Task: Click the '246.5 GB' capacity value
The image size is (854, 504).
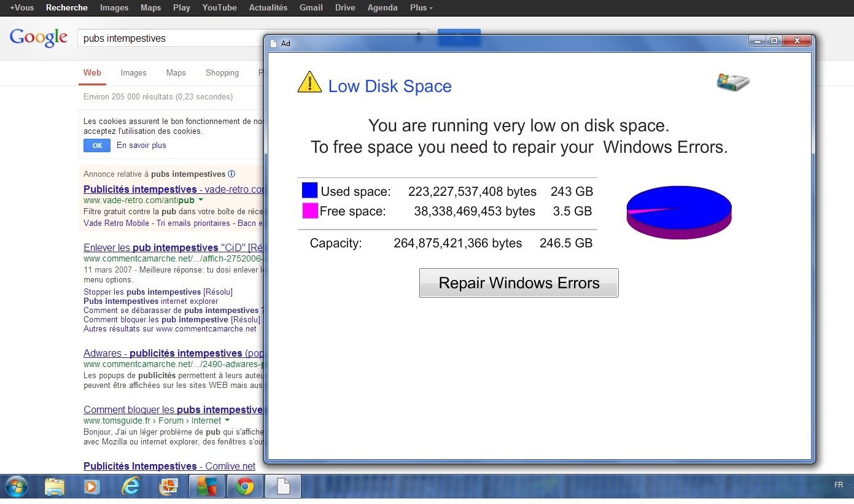Action: pyautogui.click(x=566, y=243)
